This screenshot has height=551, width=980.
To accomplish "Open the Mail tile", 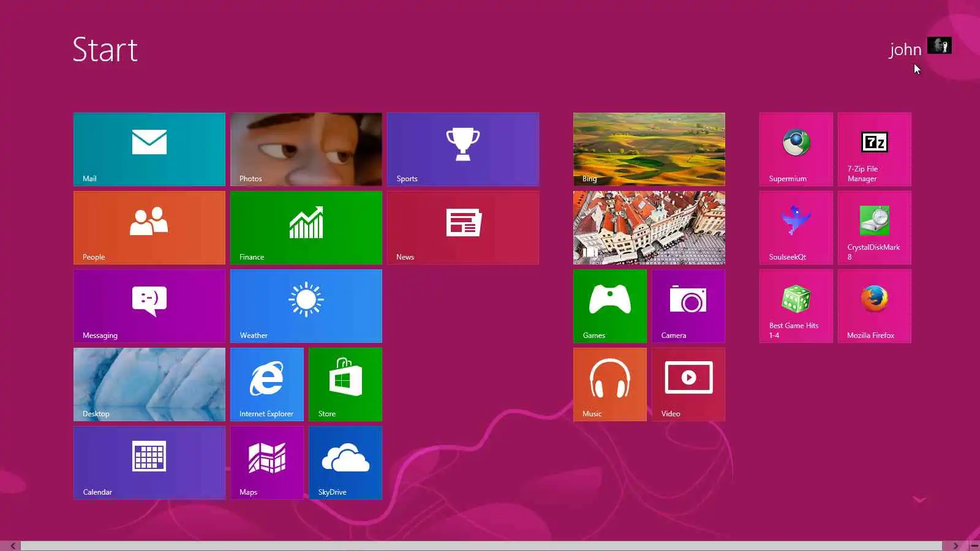I will 149,149.
